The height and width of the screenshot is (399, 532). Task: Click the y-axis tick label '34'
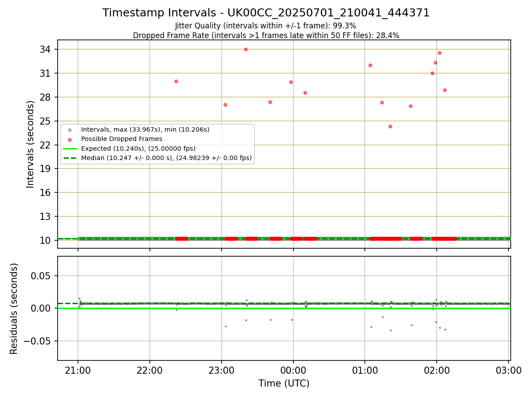(46, 49)
